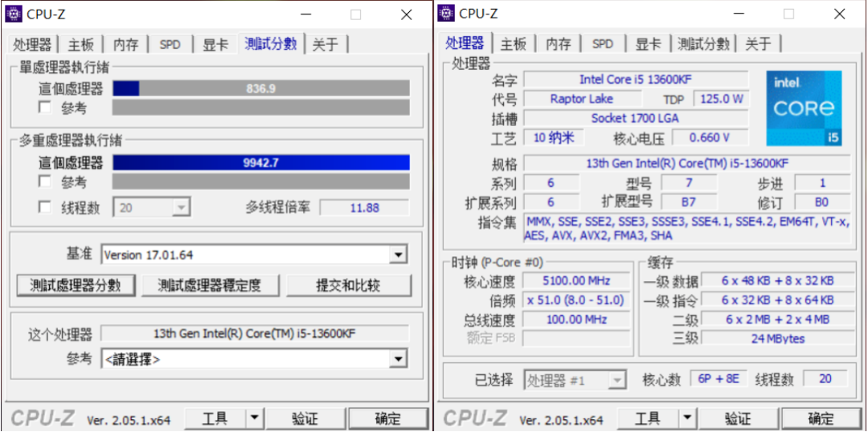Click 确定 button in right window
868x432 pixels.
pos(821,418)
